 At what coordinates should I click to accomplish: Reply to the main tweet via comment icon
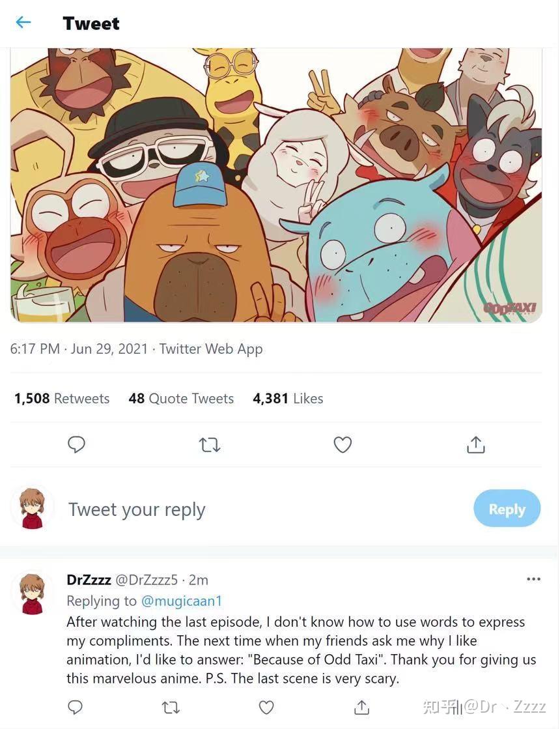77,444
